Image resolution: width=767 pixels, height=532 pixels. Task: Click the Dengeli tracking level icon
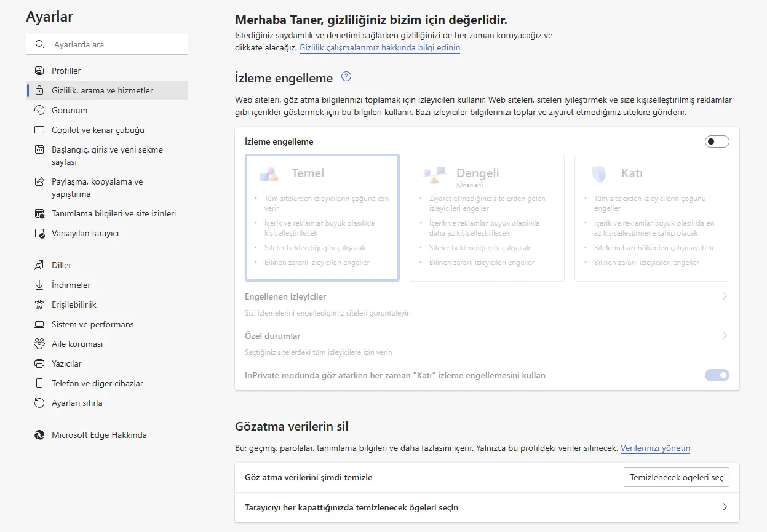435,175
